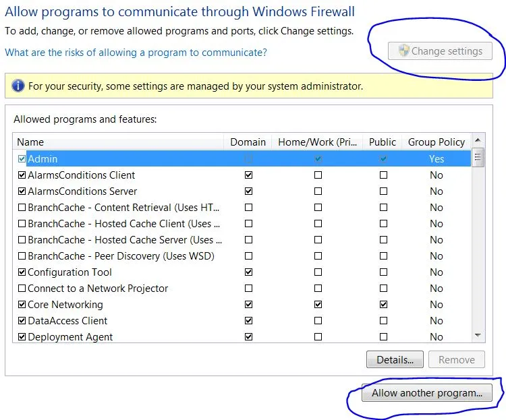Toggle Public checkbox for DataAccess Client

(383, 320)
